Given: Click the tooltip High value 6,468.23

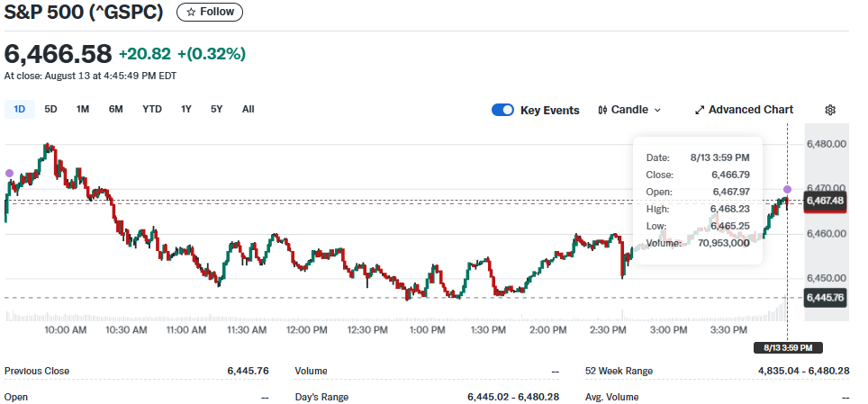Looking at the screenshot, I should pyautogui.click(x=731, y=209).
